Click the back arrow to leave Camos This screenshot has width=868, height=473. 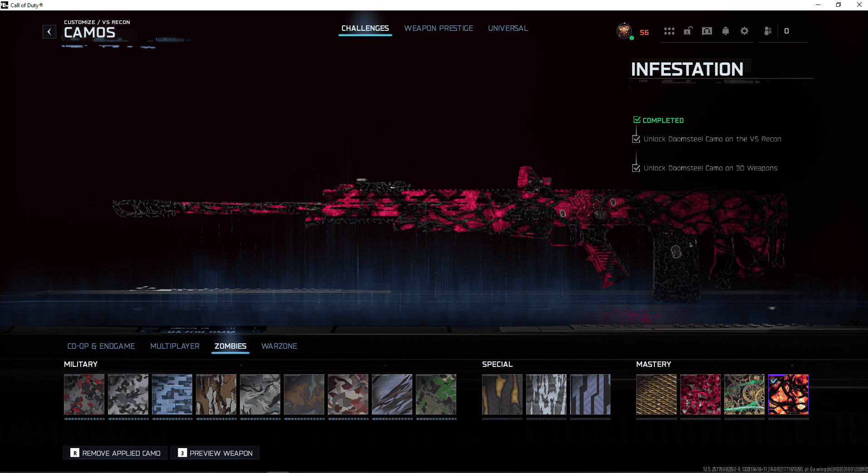(x=49, y=31)
